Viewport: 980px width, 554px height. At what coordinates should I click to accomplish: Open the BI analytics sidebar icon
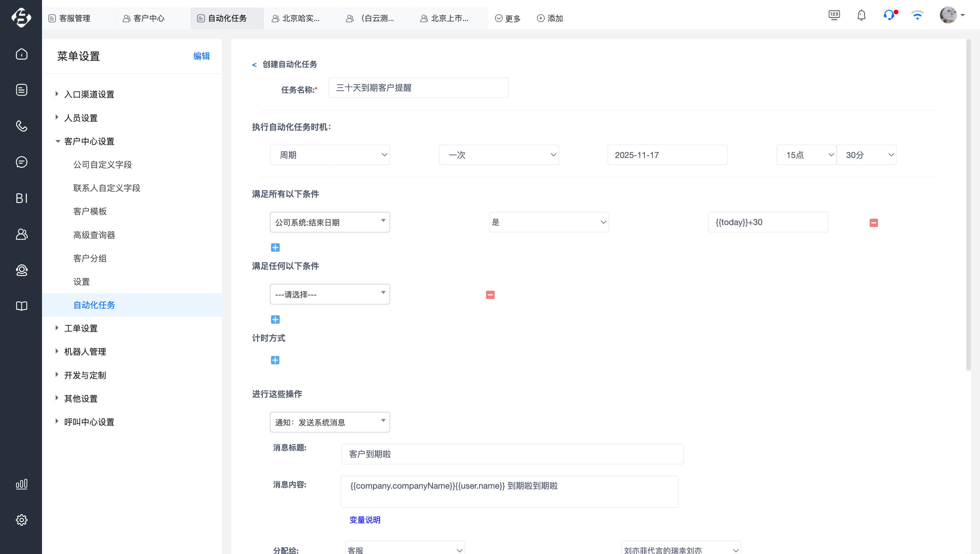(x=21, y=198)
